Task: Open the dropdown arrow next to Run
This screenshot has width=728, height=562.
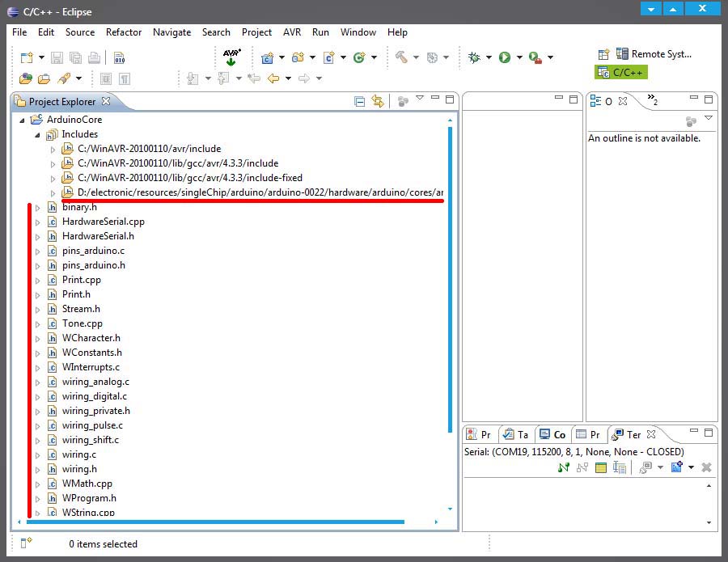Action: click(519, 57)
